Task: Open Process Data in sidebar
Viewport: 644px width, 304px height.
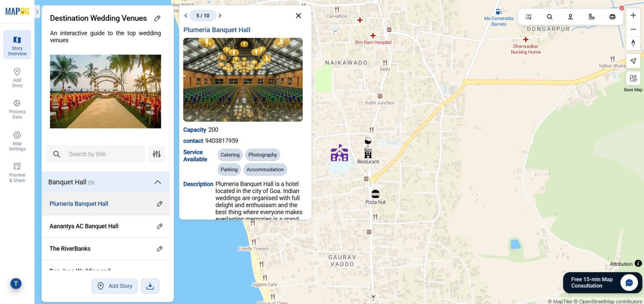Action: [x=17, y=109]
